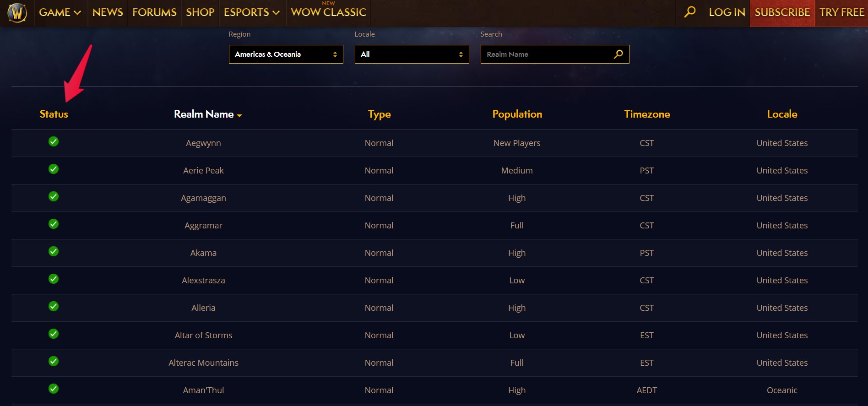The width and height of the screenshot is (868, 406).
Task: Open the NEWS menu item
Action: click(108, 12)
